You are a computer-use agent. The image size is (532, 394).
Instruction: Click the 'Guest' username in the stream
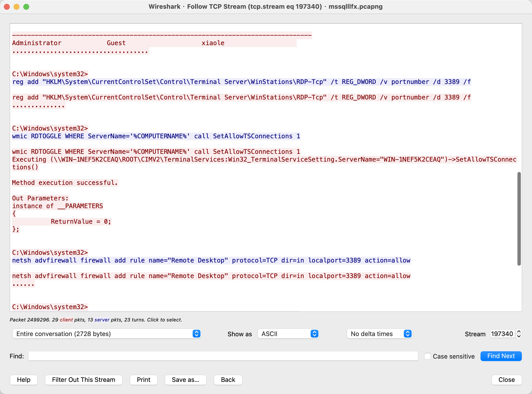pyautogui.click(x=116, y=43)
